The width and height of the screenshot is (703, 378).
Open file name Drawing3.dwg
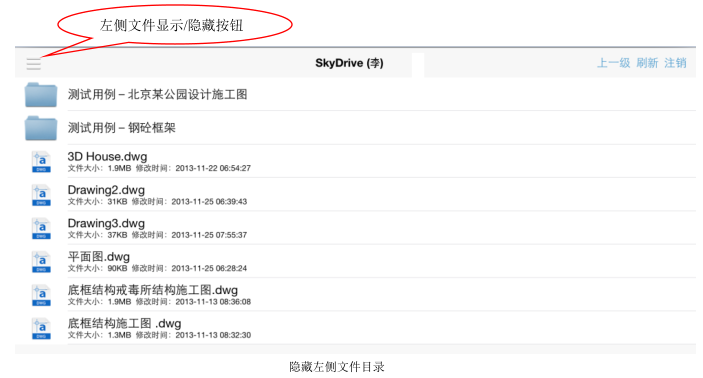point(106,223)
